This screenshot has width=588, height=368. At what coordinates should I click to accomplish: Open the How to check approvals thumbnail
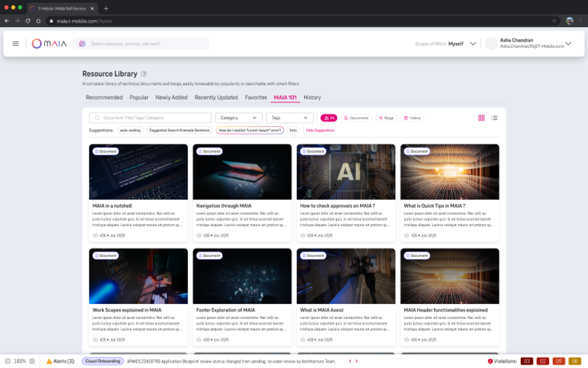346,172
